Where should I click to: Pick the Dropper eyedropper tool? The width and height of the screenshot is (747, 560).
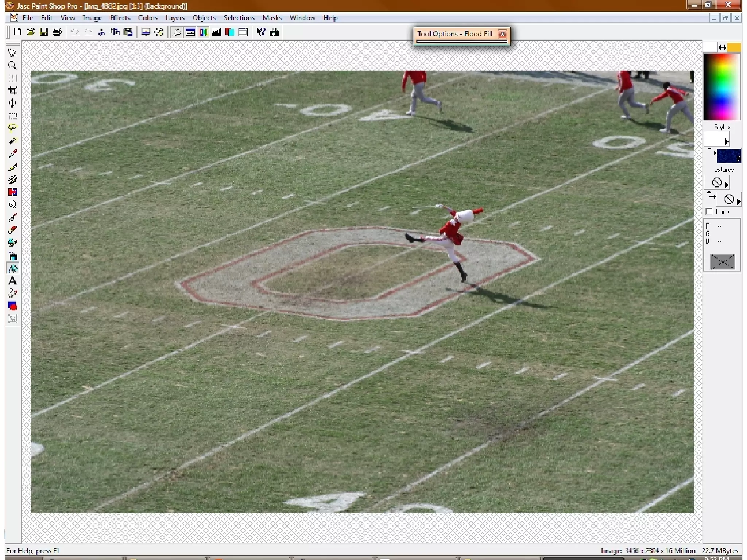tap(12, 154)
